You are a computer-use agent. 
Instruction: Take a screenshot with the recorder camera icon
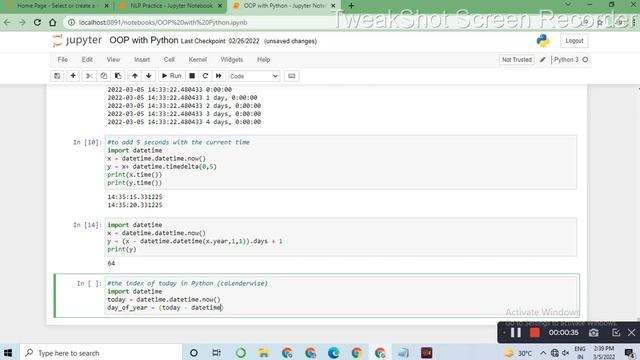[x=593, y=333]
